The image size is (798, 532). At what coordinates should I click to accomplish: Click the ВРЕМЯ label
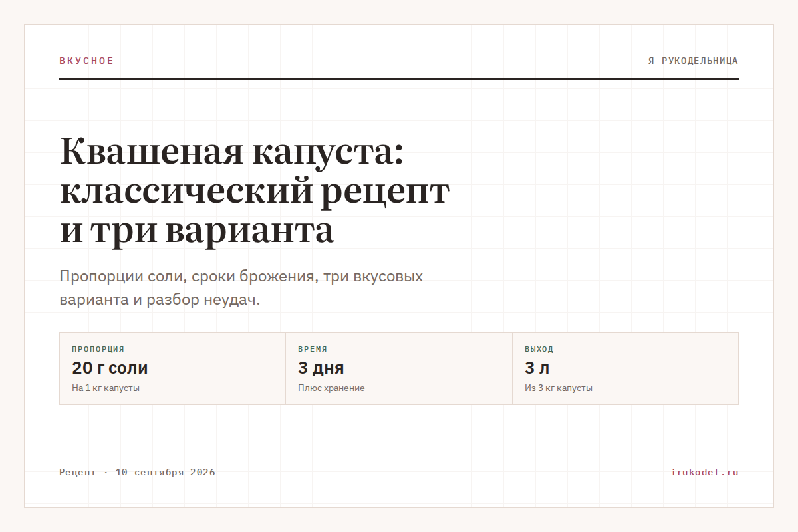pos(313,349)
